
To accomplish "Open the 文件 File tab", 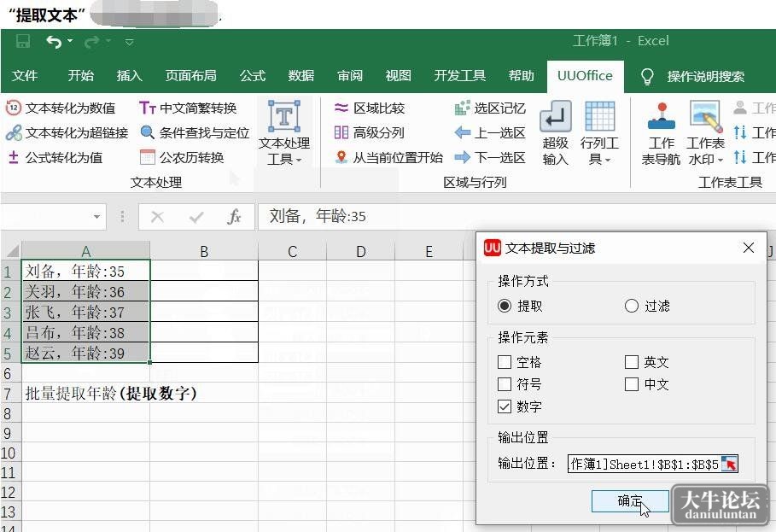I will click(25, 75).
